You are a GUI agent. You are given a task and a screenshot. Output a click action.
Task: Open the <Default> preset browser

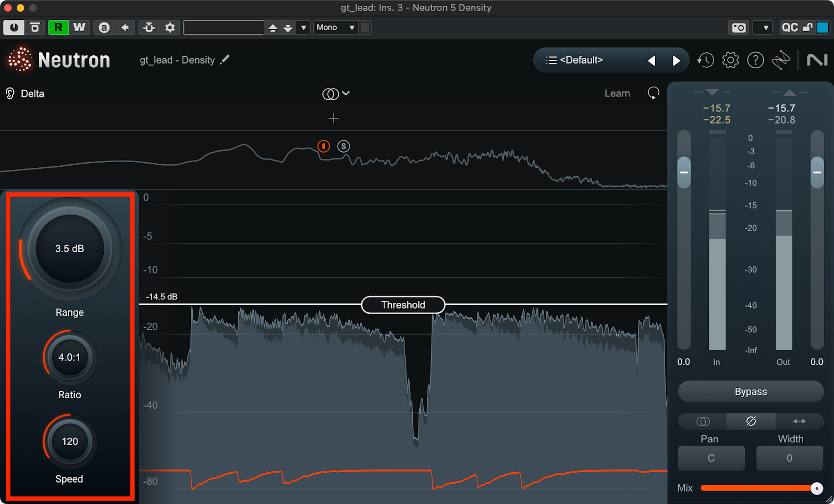[x=575, y=60]
